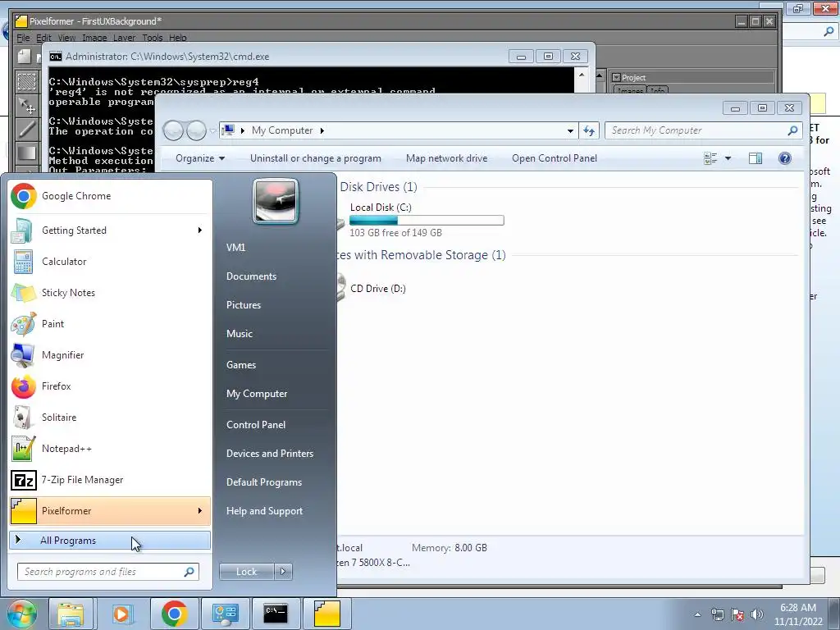Toggle the preview pane in My Computer
The image size is (840, 630).
coord(756,158)
